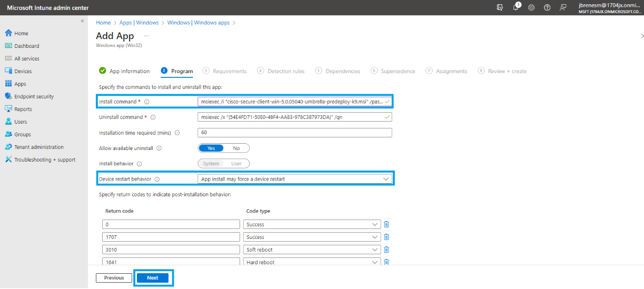The width and height of the screenshot is (644, 289).
Task: Go to Review + create step
Action: point(502,71)
